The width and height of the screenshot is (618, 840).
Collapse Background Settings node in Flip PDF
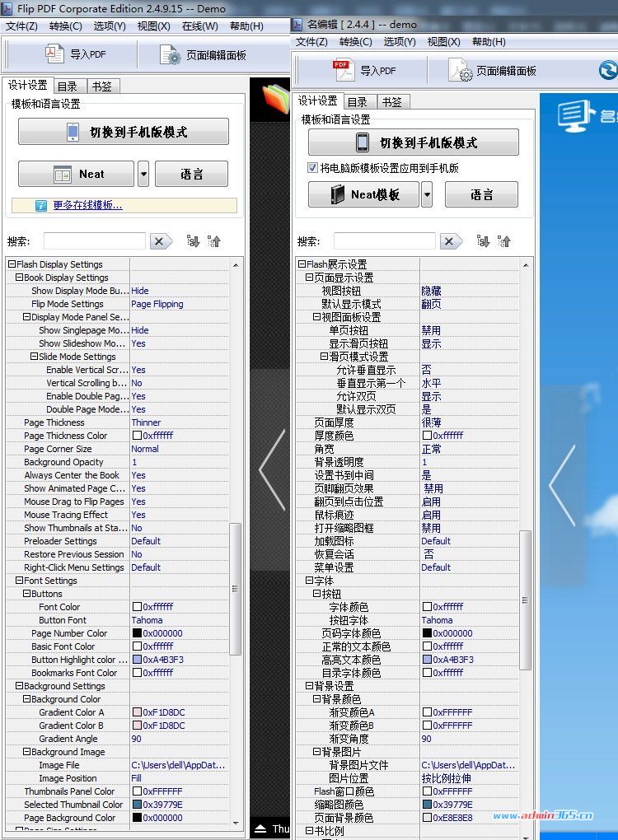pyautogui.click(x=19, y=686)
